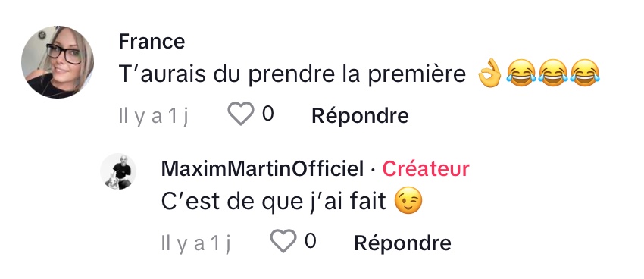Image resolution: width=644 pixels, height=279 pixels.
Task: Click the 'Il y a 1 j' timestamp under France's comment
Action: [153, 116]
